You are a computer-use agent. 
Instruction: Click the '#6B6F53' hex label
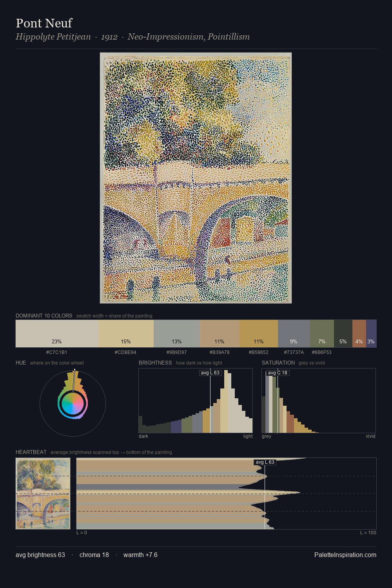(322, 352)
